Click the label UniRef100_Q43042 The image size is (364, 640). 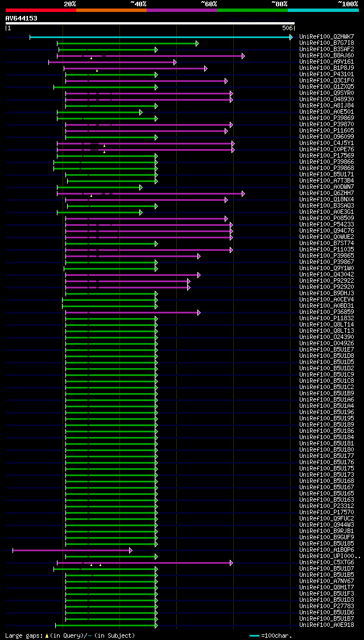pyautogui.click(x=326, y=275)
